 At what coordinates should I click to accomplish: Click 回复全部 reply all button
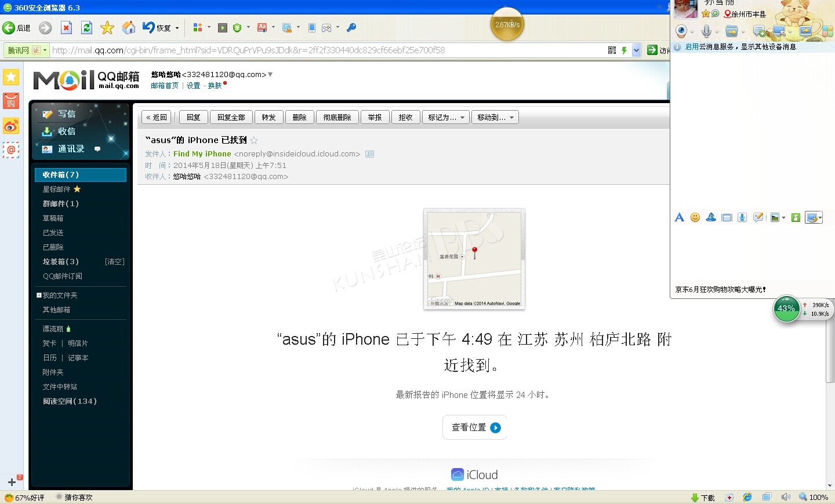coord(231,117)
